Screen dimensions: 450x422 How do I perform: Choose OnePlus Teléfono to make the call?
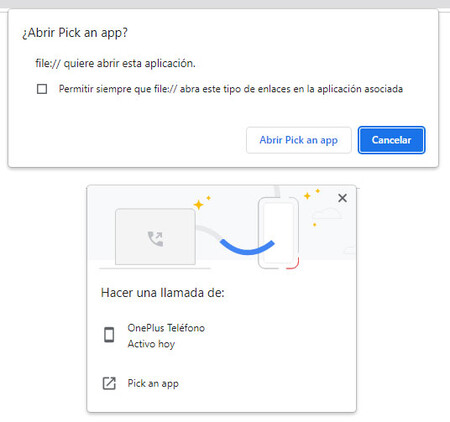coord(221,335)
